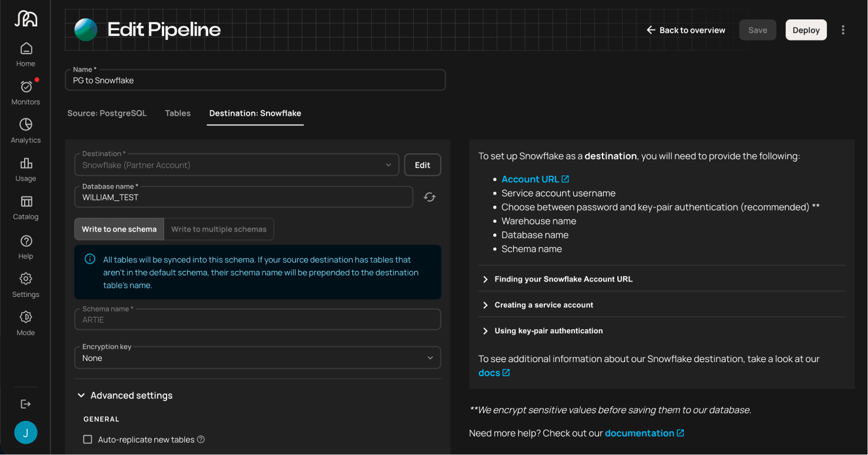Viewport: 868px width, 455px height.
Task: Click the pipeline globe icon beside Edit Pipeline
Action: point(86,29)
